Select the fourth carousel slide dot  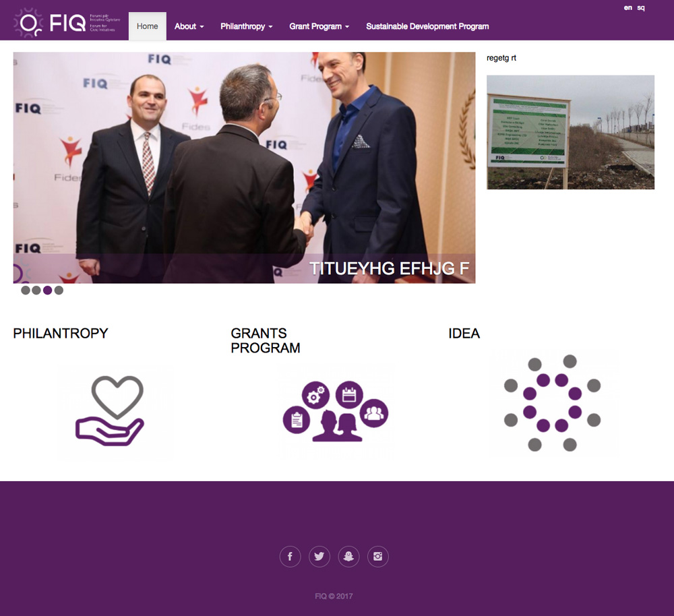59,290
